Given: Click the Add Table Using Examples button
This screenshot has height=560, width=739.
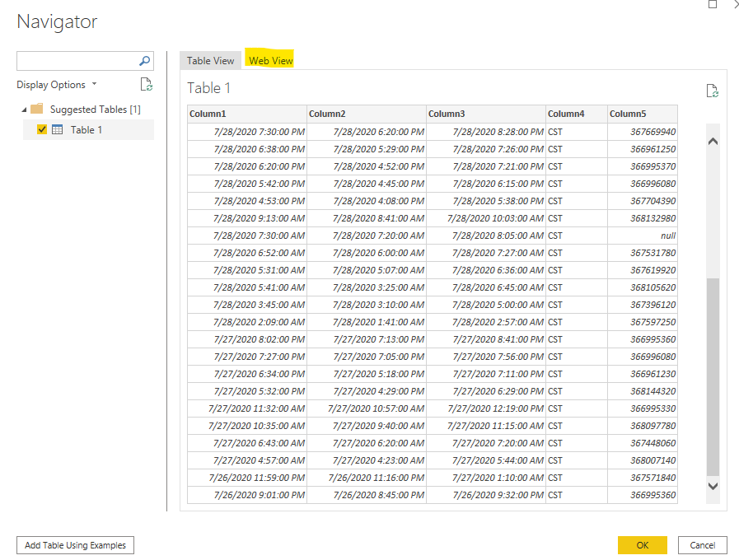Looking at the screenshot, I should click(x=75, y=545).
